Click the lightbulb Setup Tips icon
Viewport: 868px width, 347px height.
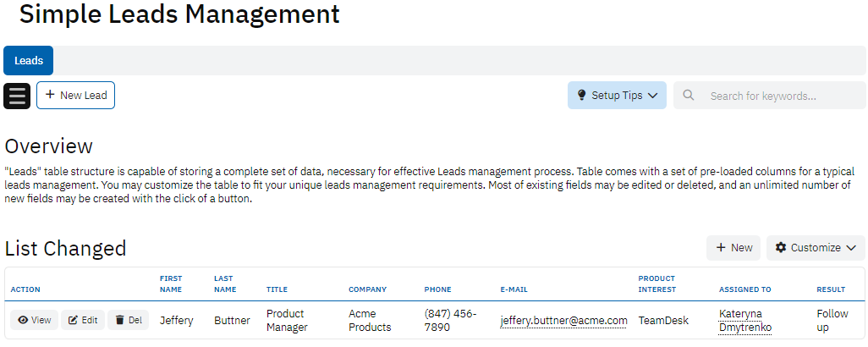(581, 96)
